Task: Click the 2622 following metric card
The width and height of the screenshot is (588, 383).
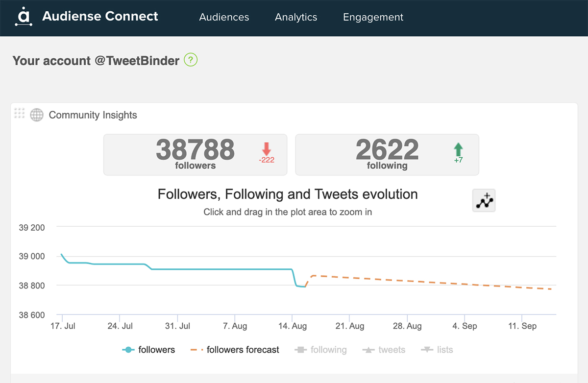Action: pos(387,154)
